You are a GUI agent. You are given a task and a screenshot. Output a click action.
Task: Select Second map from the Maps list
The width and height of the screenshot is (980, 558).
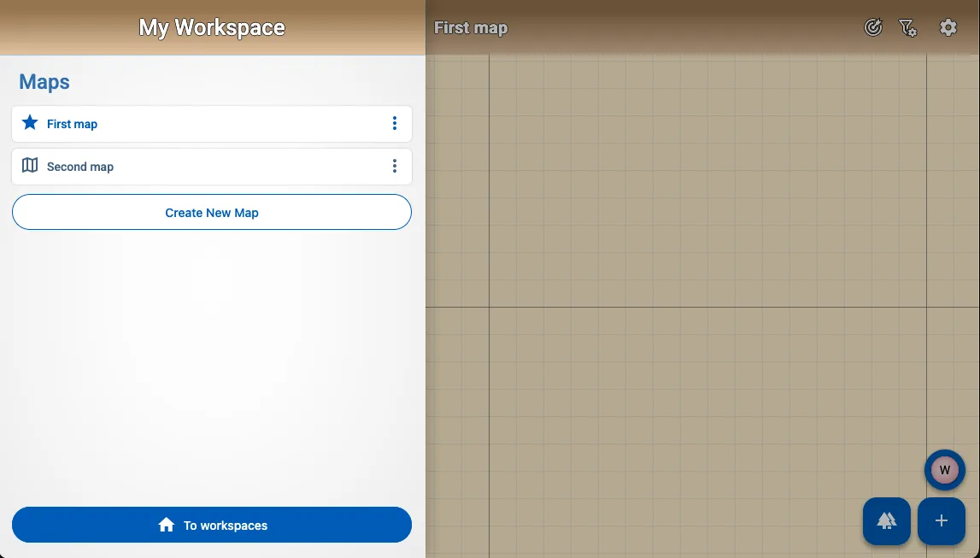80,166
